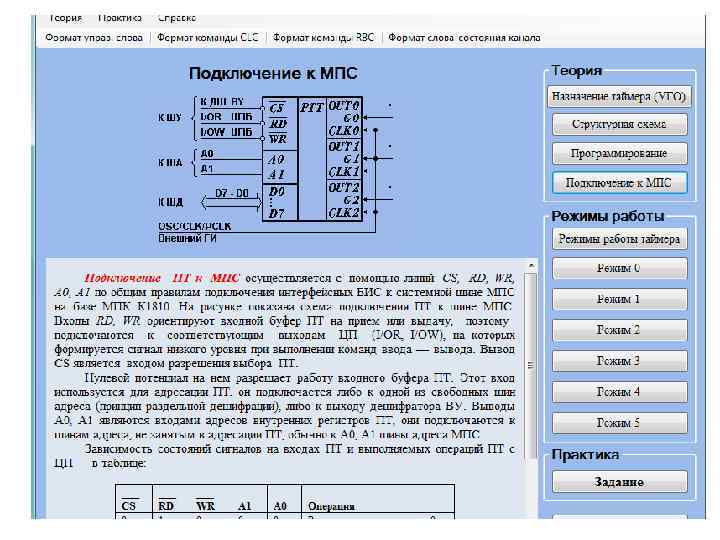Show Режим 1 description
This screenshot has width=720, height=540.
[x=619, y=299]
